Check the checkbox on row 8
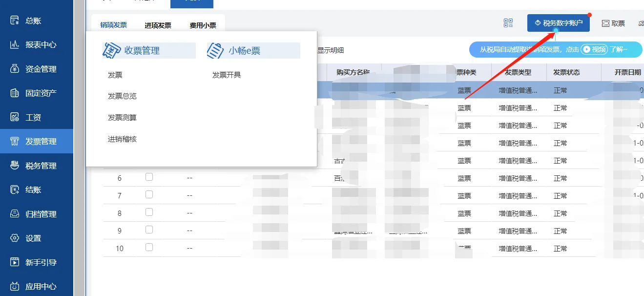Viewport: 644px width, 296px height. pos(149,212)
